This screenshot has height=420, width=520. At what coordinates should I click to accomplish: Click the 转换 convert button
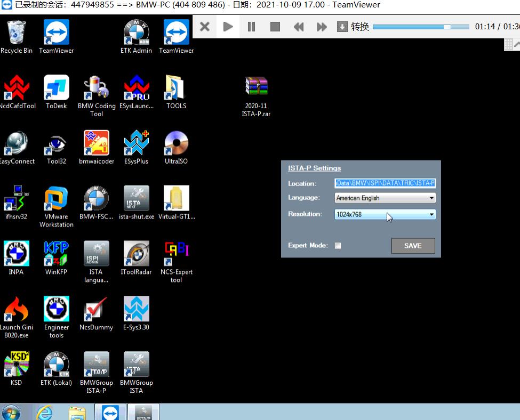click(x=353, y=27)
